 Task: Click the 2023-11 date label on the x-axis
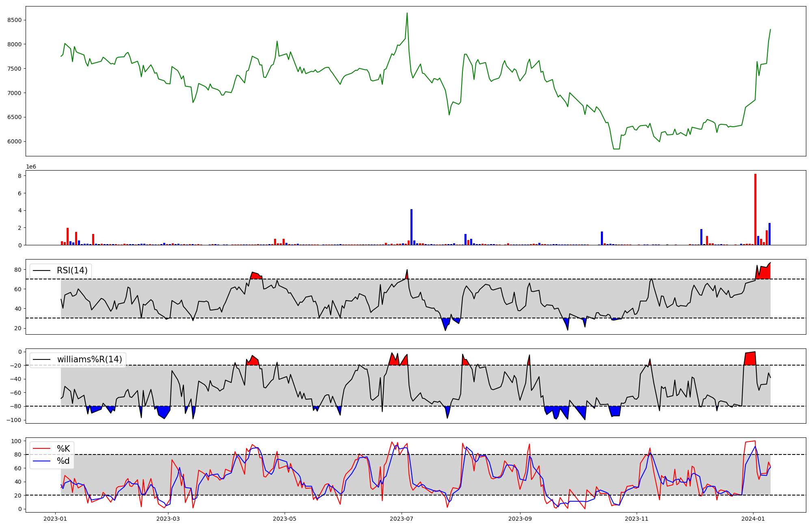pyautogui.click(x=637, y=519)
